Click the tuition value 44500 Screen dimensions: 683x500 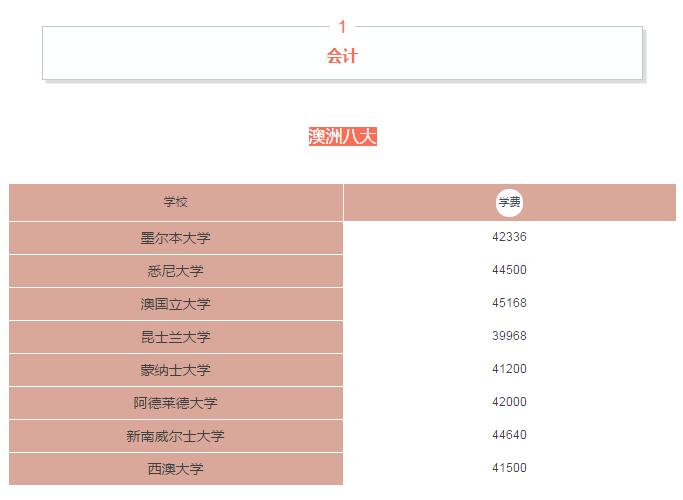pos(510,270)
